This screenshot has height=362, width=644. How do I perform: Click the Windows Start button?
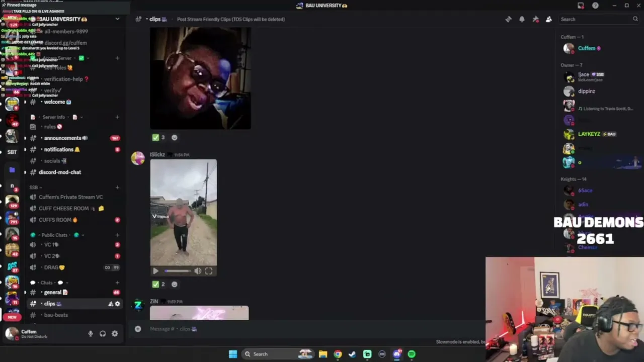(233, 354)
